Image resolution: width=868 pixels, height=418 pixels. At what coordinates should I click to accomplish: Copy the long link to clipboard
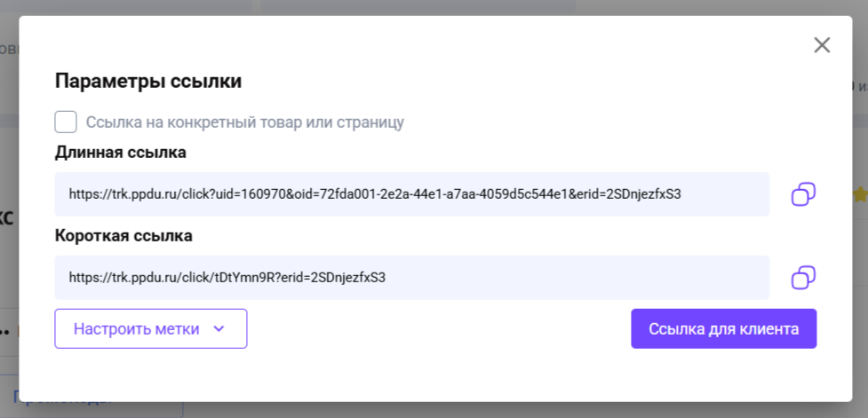(803, 194)
